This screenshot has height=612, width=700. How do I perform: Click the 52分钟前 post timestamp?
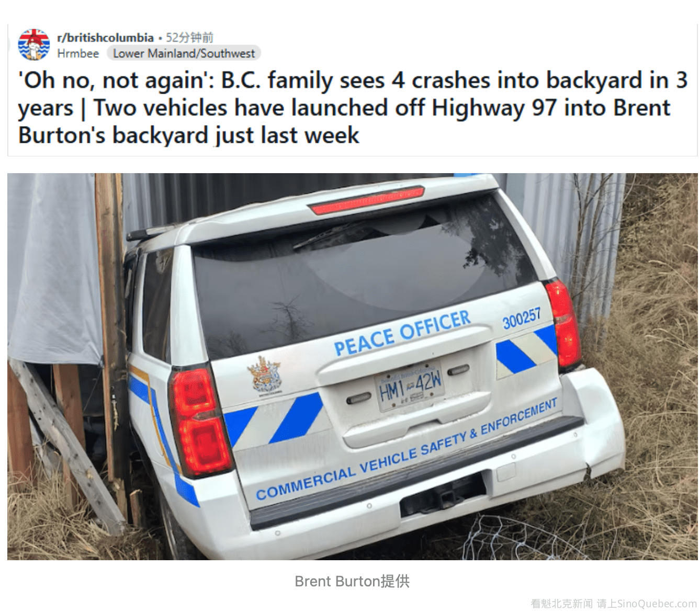[x=189, y=38]
